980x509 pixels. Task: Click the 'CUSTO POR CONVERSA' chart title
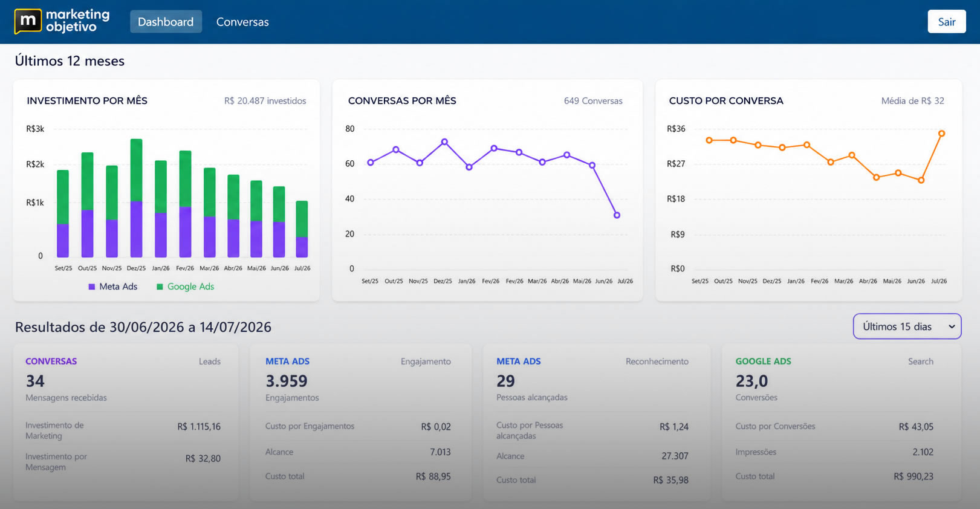(x=726, y=101)
